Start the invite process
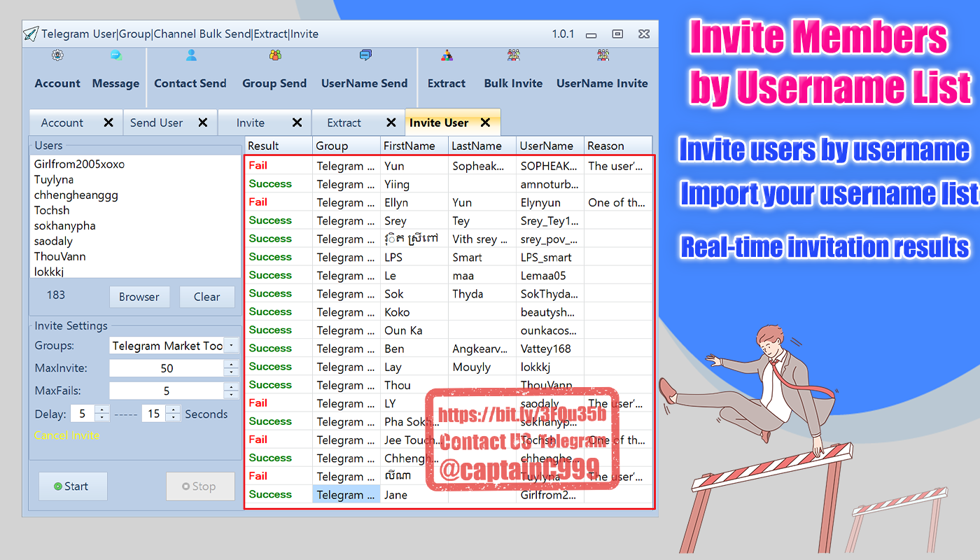 coord(73,486)
